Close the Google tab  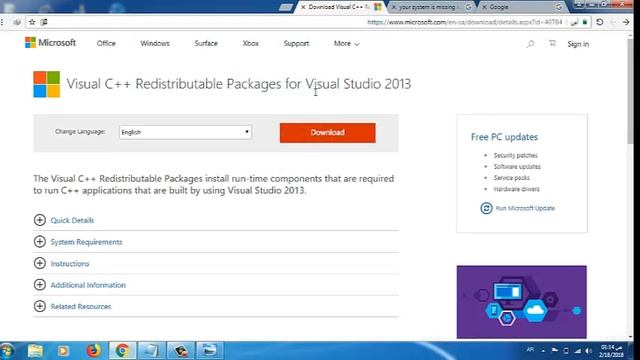[x=484, y=7]
